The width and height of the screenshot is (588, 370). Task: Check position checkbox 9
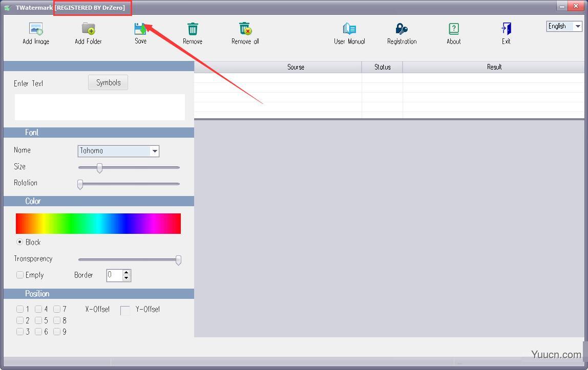coord(57,332)
